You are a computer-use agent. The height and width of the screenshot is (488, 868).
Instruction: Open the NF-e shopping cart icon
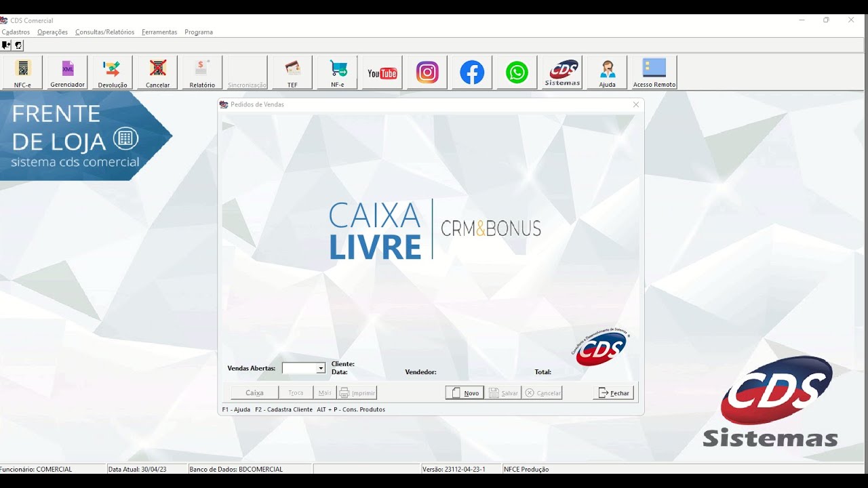[337, 73]
